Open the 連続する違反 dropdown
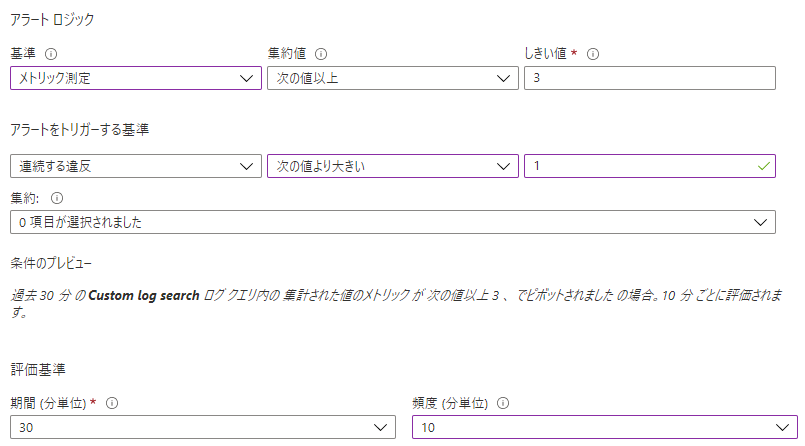 136,166
